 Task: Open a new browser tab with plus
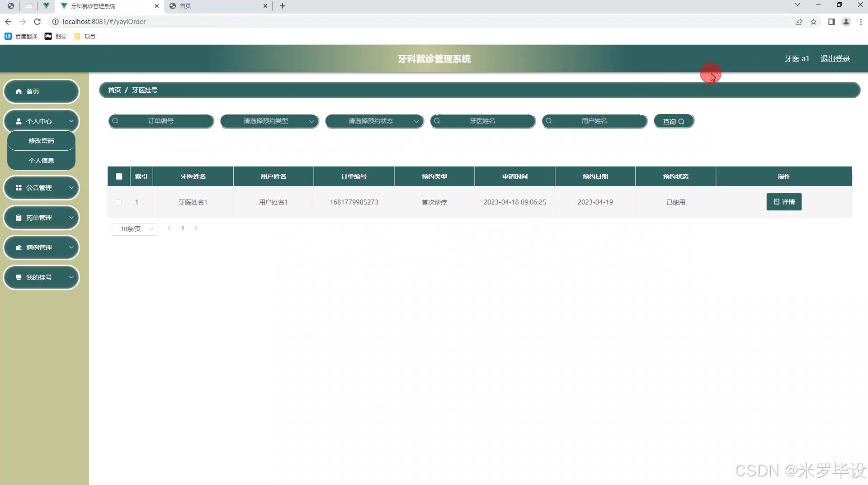tap(283, 6)
